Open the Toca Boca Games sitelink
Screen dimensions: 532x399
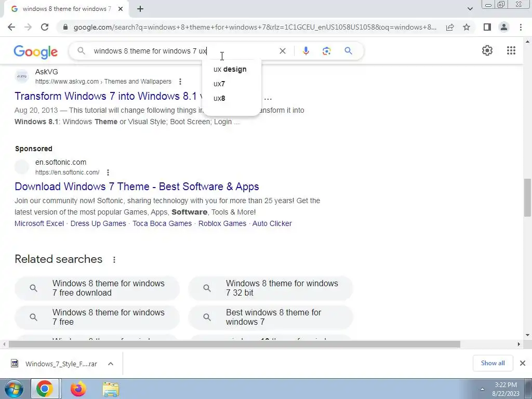tap(162, 223)
